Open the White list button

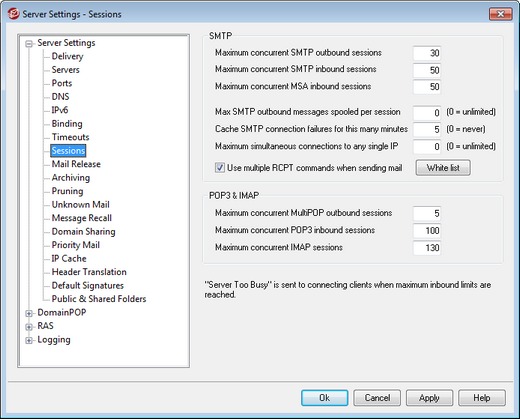tap(443, 168)
